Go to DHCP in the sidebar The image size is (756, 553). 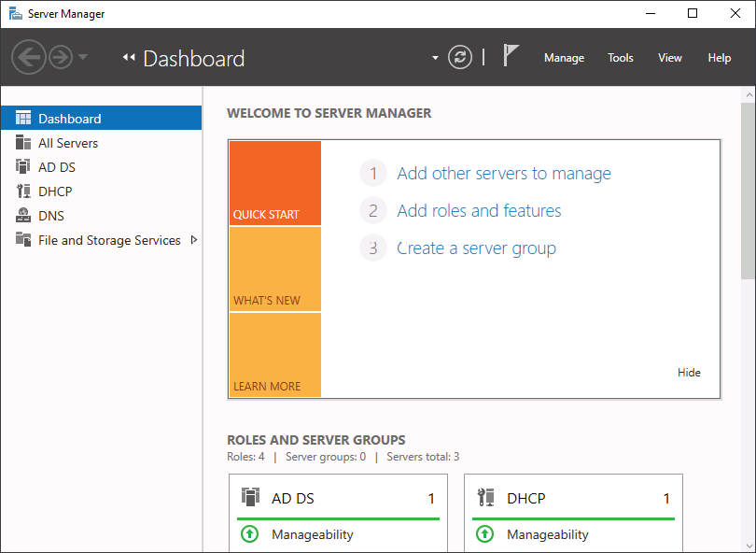[x=101, y=191]
